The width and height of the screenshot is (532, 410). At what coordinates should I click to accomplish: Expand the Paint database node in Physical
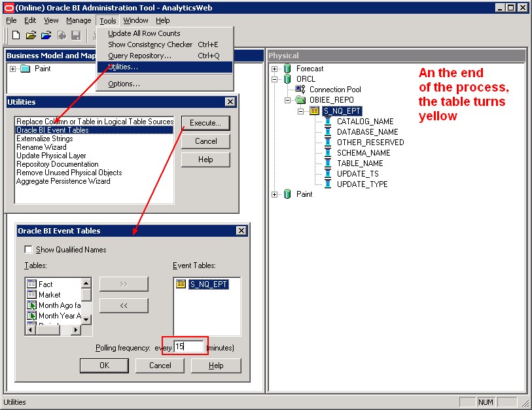coord(274,194)
